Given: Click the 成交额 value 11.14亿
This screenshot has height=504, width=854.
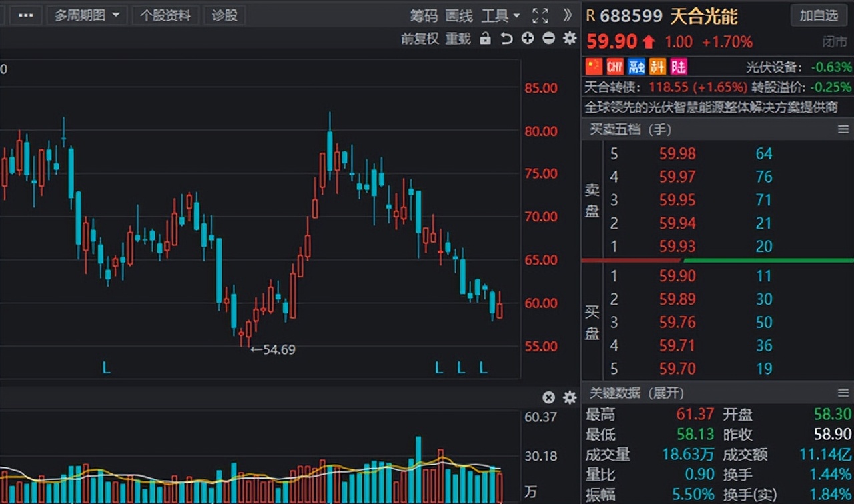Looking at the screenshot, I should (x=826, y=455).
